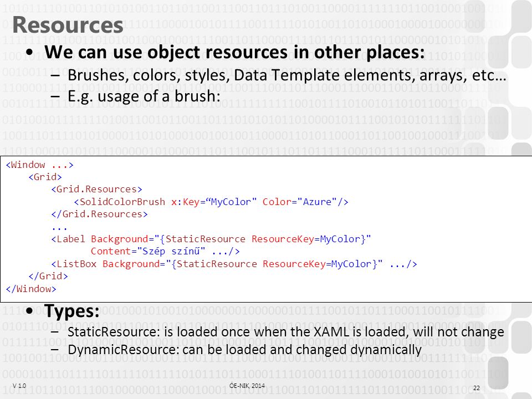Click the StaticResource description line
The width and height of the screenshot is (532, 399).
point(286,332)
